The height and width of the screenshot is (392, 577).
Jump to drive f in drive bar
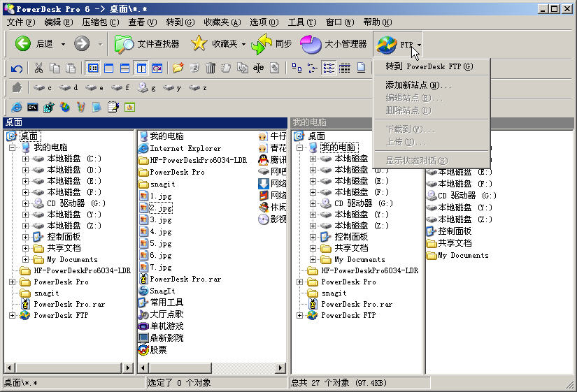[120, 87]
